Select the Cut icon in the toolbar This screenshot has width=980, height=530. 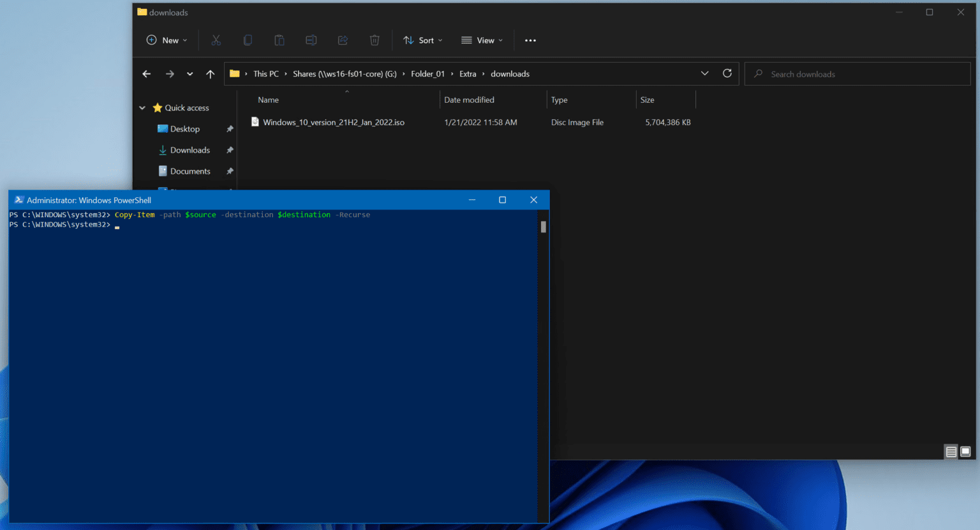(x=216, y=40)
